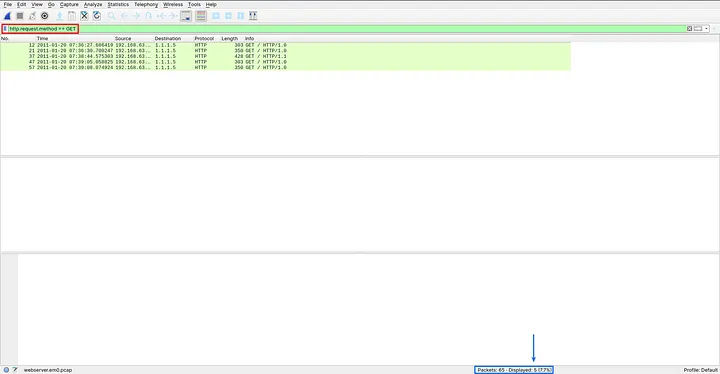Select packet number 21 row
720x374 pixels.
pos(285,51)
